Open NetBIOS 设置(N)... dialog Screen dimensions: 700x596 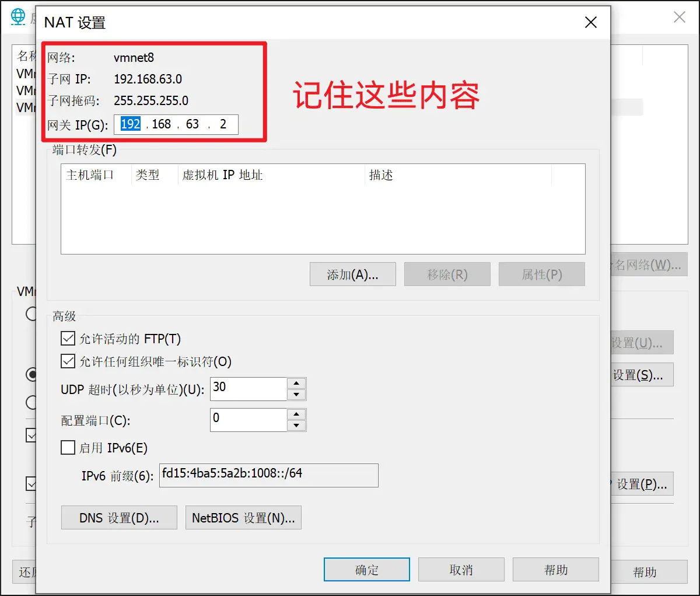pos(243,518)
